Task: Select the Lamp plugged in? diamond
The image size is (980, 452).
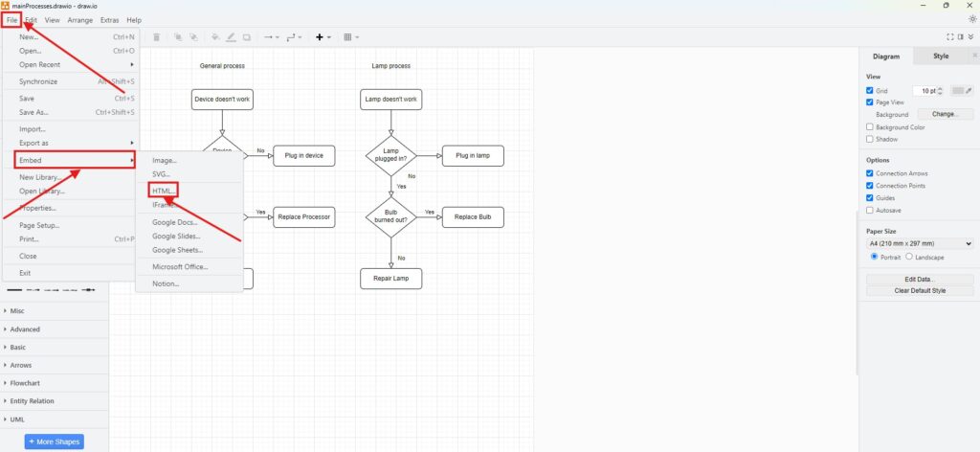Action: coord(391,156)
